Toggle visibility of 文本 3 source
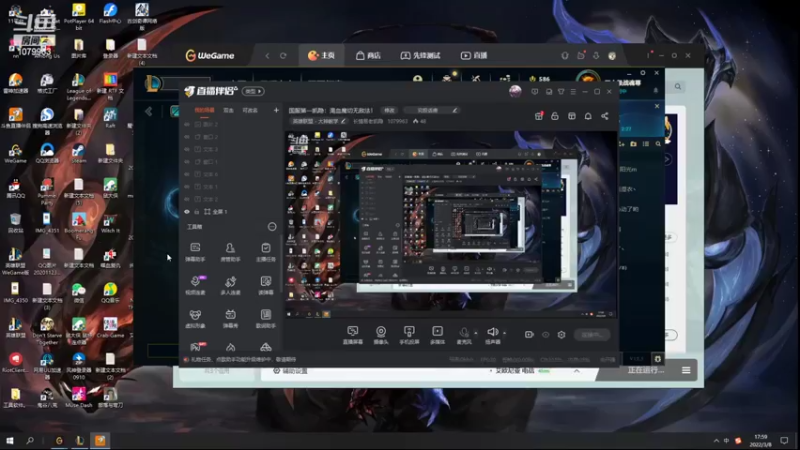This screenshot has width=800, height=450. (187, 149)
